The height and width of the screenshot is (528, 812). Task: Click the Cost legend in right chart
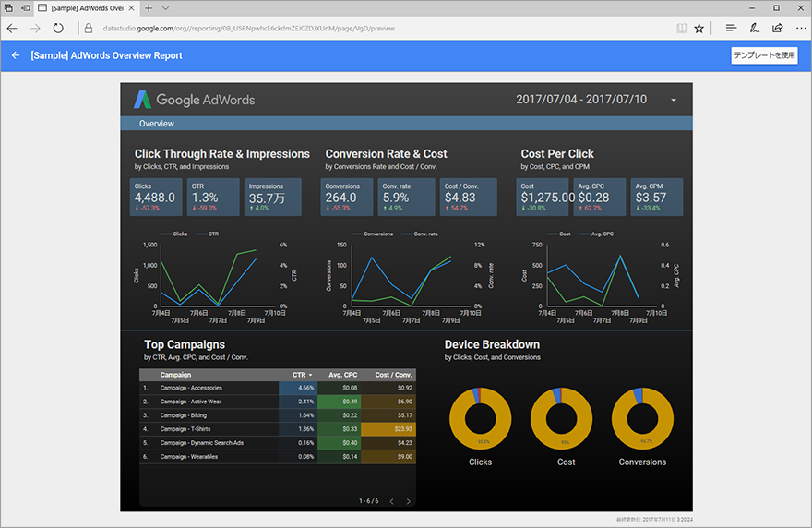(559, 234)
